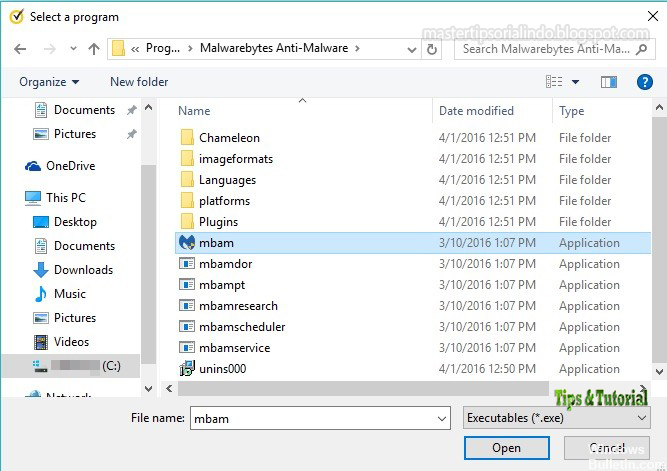Screen dimensions: 667x471
Task: Create a New folder
Action: [139, 82]
